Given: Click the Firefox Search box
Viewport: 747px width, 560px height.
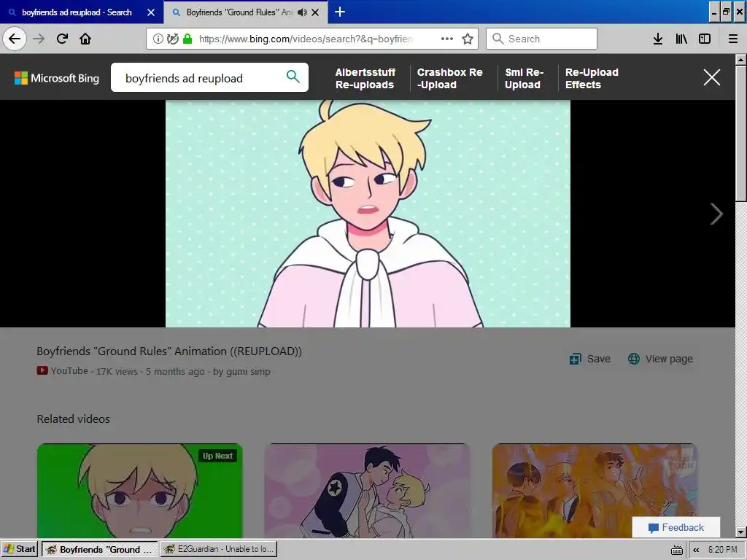Looking at the screenshot, I should point(542,39).
